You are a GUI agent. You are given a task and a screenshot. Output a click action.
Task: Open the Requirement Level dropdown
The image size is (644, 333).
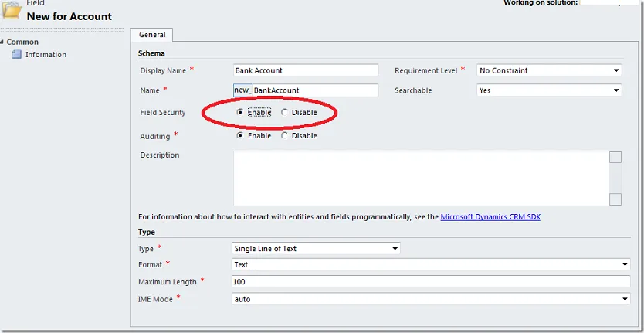549,70
